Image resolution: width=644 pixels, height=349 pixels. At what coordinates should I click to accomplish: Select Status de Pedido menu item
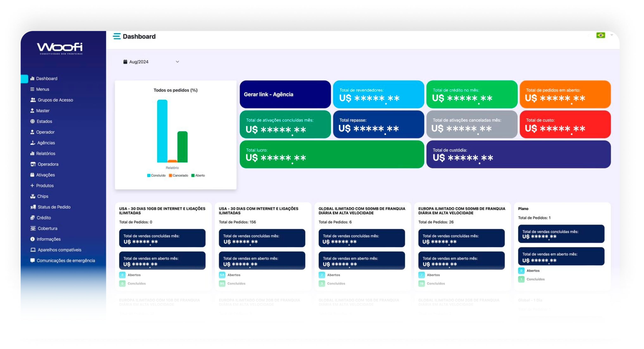tap(54, 207)
